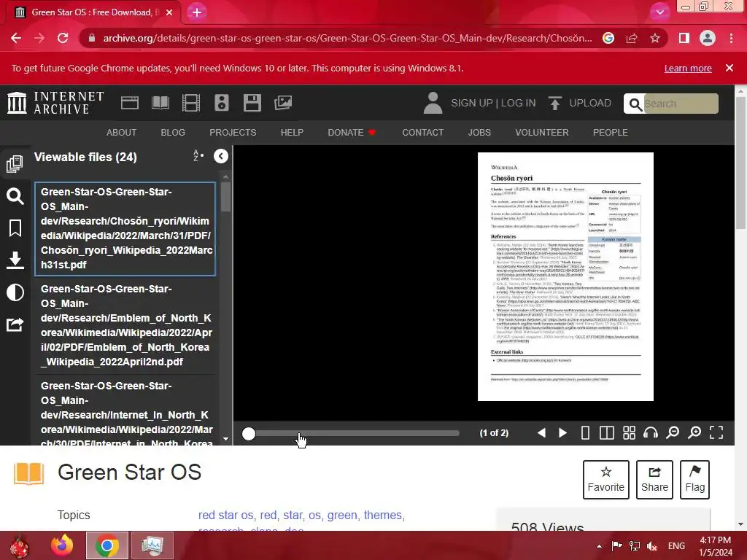Open the share icon in reader sidebar

click(15, 324)
